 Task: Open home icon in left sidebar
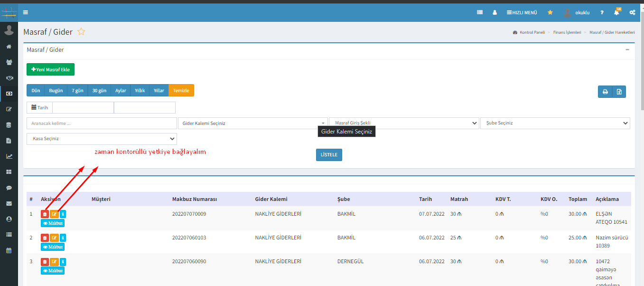(9, 47)
